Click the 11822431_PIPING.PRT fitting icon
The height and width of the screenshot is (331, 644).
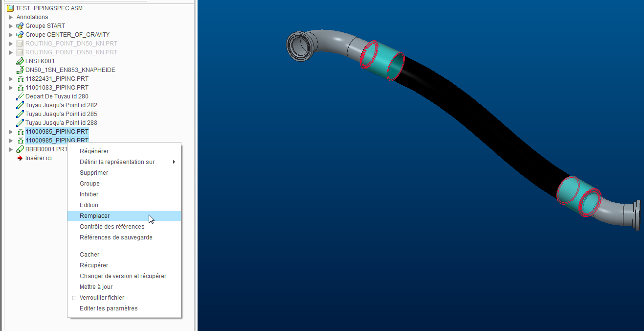pyautogui.click(x=20, y=79)
